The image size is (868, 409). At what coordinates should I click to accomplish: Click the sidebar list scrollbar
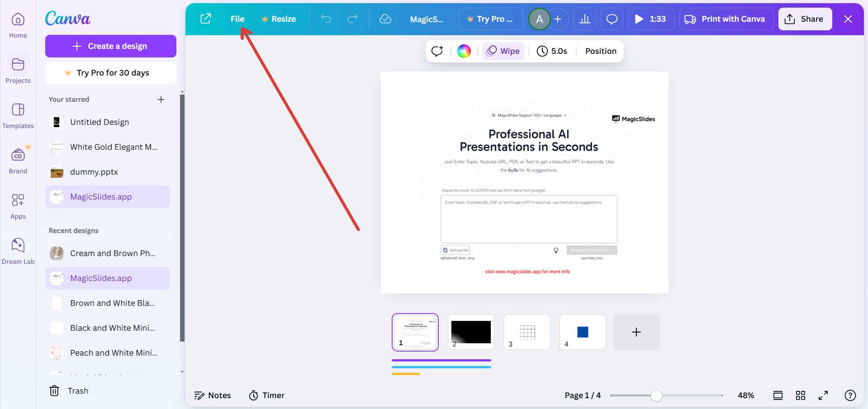pyautogui.click(x=182, y=217)
